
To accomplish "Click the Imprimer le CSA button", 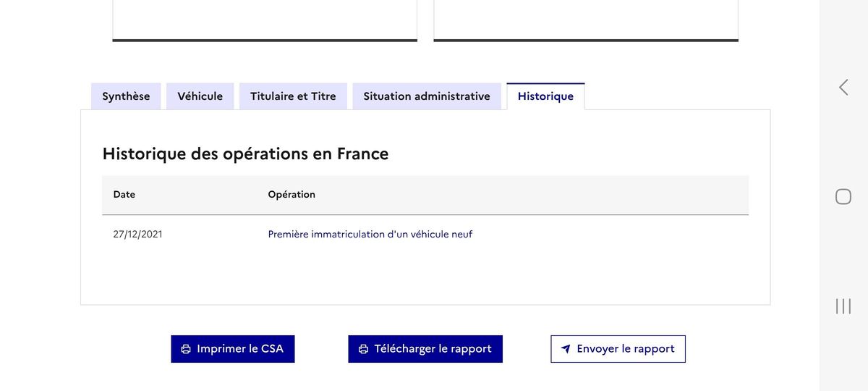I will (x=233, y=349).
